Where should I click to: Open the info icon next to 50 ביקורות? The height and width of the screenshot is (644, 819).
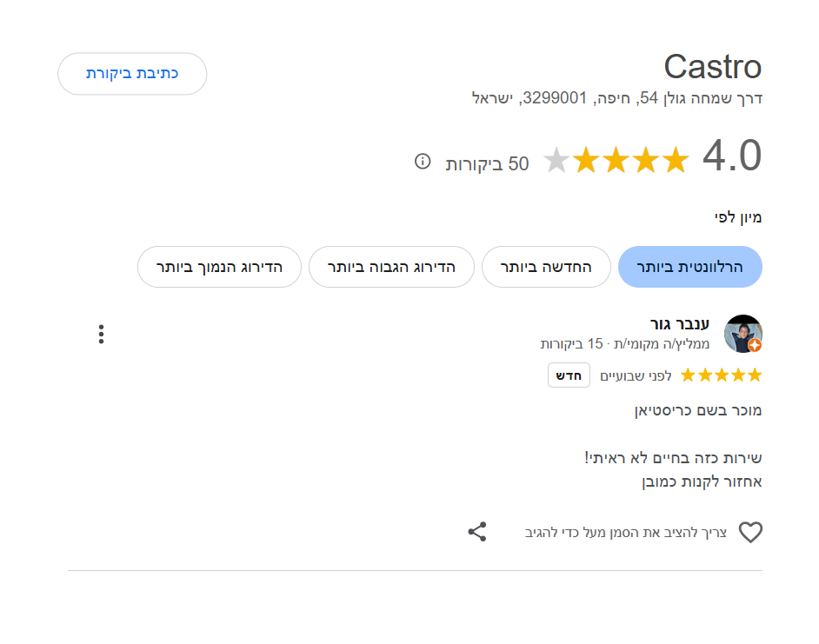tap(423, 162)
